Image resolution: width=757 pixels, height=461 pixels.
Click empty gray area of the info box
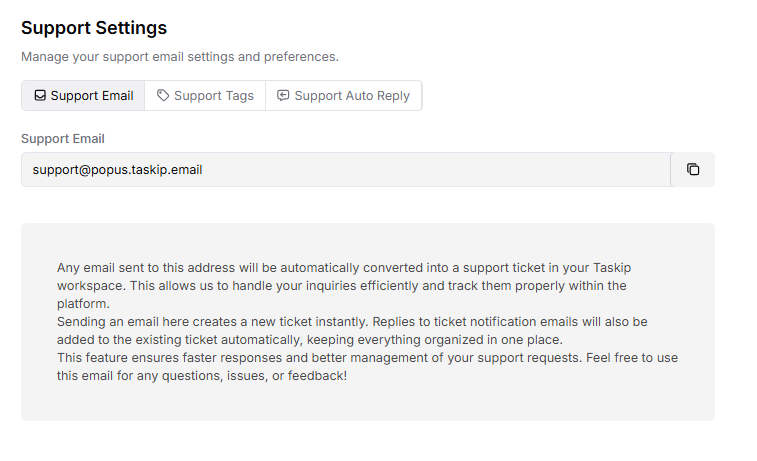pyautogui.click(x=550, y=400)
